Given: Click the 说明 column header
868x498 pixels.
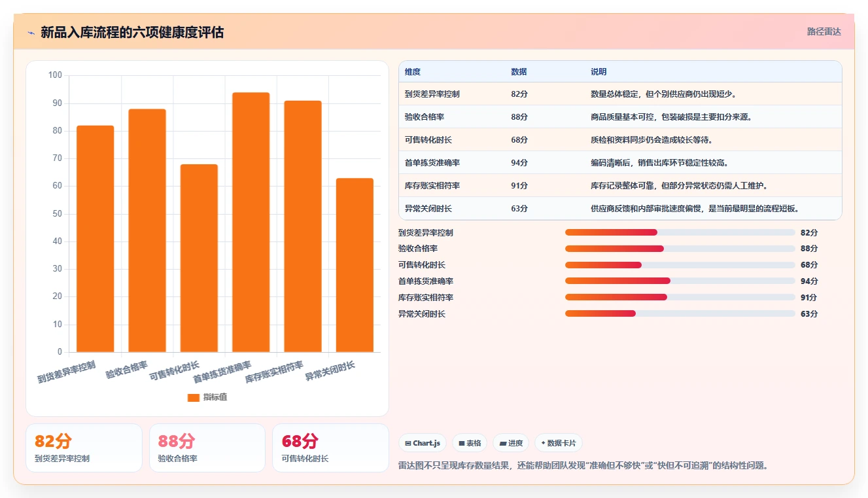Looking at the screenshot, I should 599,71.
